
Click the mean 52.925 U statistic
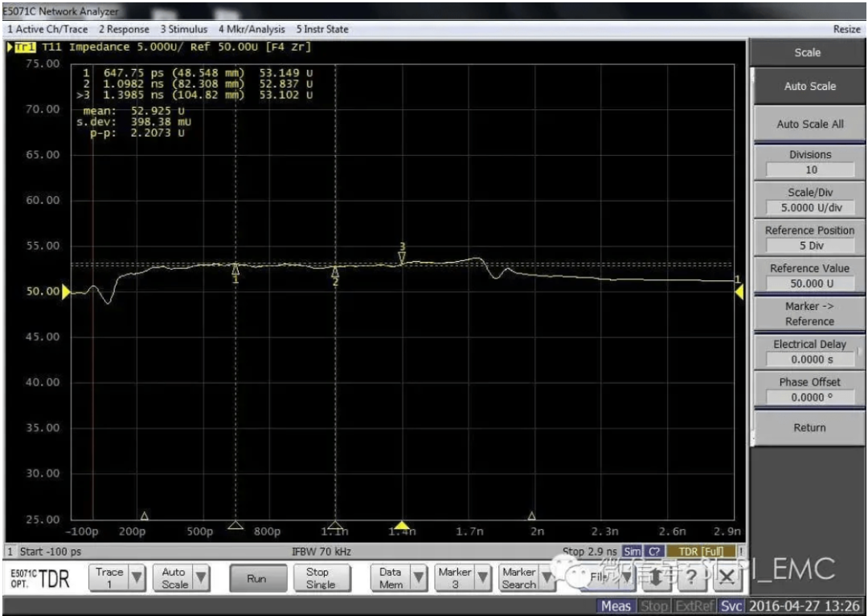(x=133, y=111)
